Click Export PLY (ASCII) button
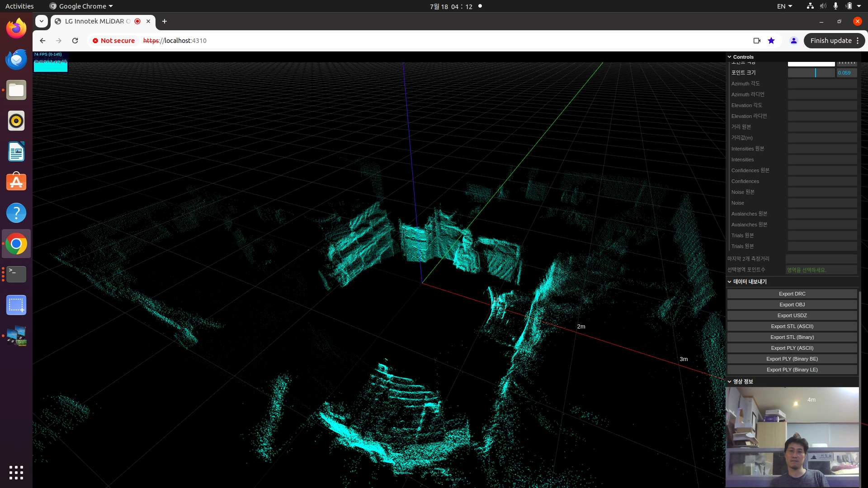The image size is (868, 488). point(792,348)
